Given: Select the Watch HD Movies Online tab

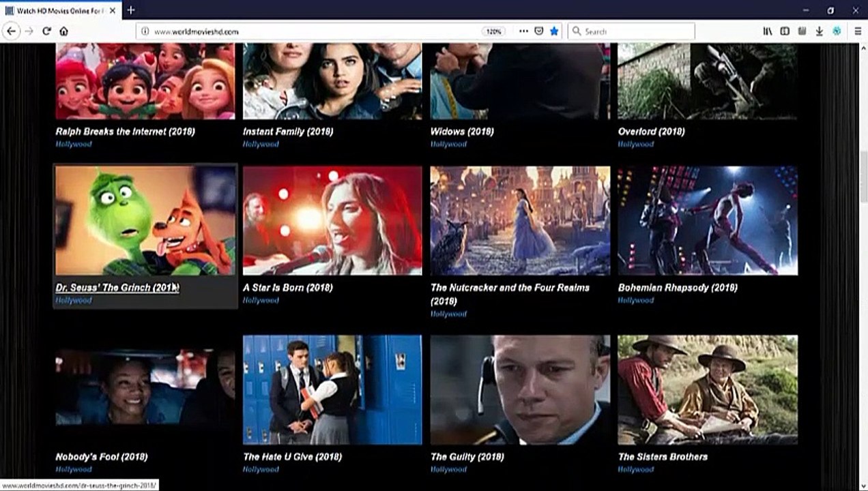Looking at the screenshot, I should click(x=61, y=10).
